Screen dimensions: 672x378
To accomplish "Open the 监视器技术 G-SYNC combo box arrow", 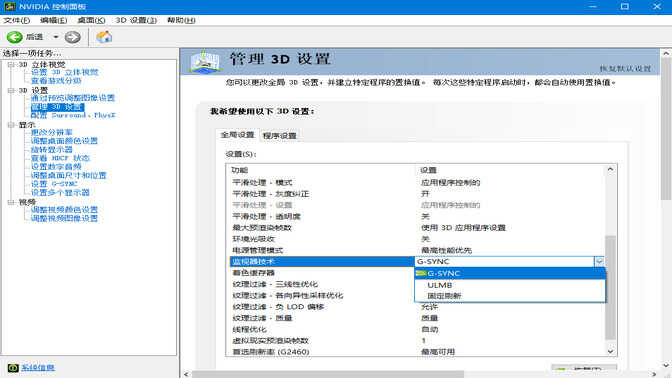I will [599, 261].
